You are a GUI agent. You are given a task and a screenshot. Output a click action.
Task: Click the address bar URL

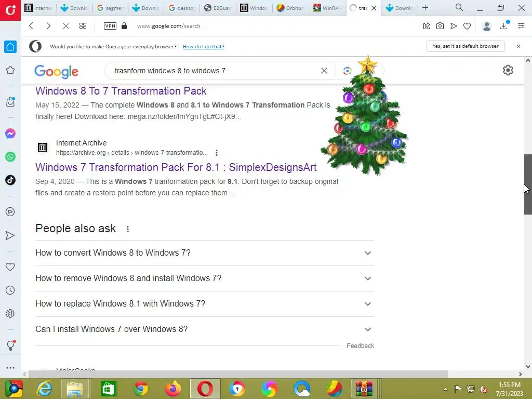(x=169, y=26)
